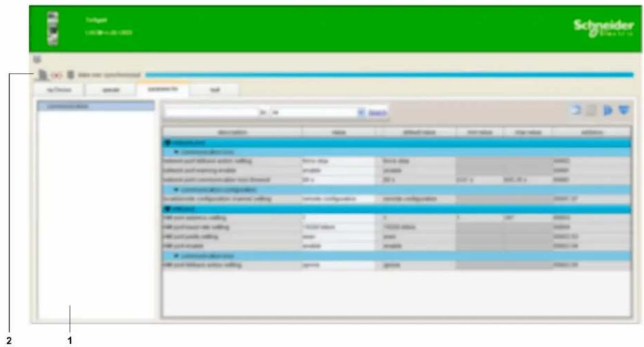
Task: Select the HMI port baud rate setting description cell
Action: click(x=232, y=227)
